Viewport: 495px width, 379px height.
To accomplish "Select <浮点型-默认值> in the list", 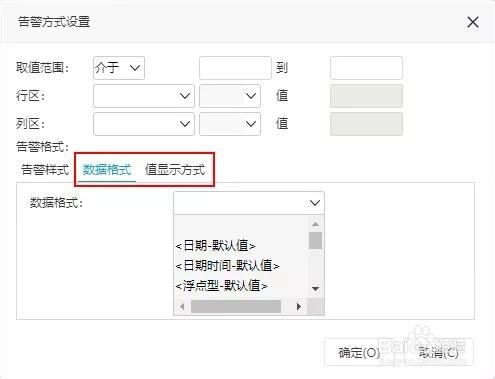I will pyautogui.click(x=222, y=286).
